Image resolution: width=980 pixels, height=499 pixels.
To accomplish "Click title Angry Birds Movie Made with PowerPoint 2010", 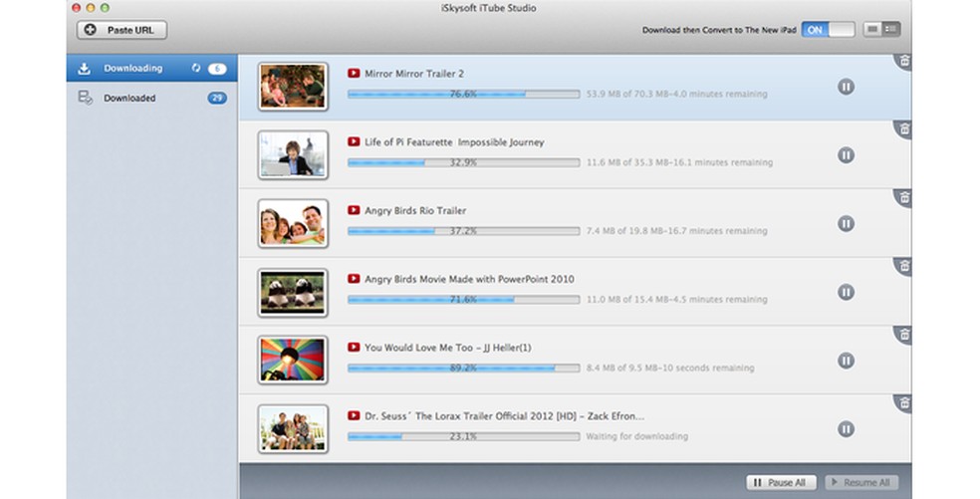I will click(469, 279).
